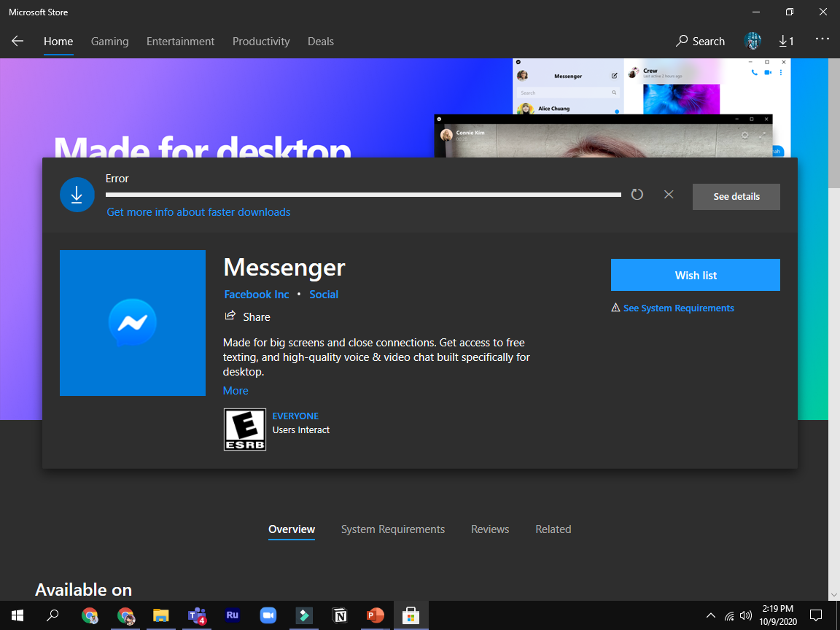
Task: Open Get more info about faster downloads
Action: [198, 212]
